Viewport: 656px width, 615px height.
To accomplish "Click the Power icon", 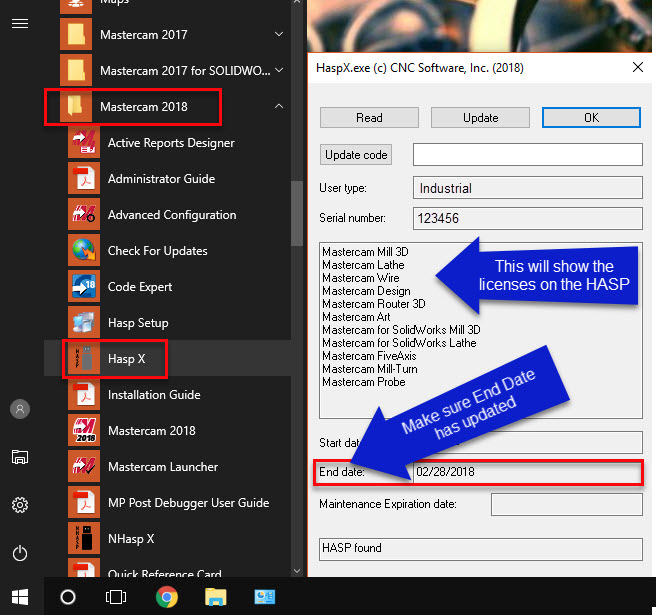I will (x=20, y=554).
